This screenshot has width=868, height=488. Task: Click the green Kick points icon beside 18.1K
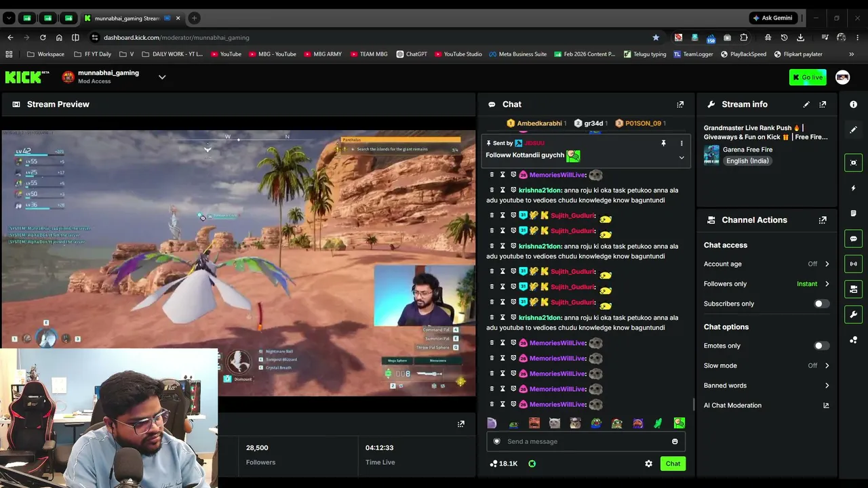tap(532, 464)
